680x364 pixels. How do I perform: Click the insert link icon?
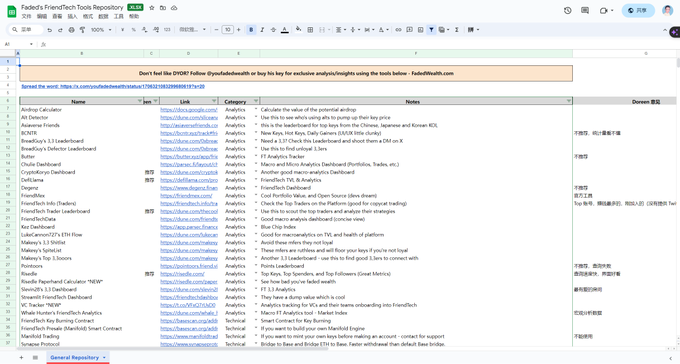tap(398, 30)
